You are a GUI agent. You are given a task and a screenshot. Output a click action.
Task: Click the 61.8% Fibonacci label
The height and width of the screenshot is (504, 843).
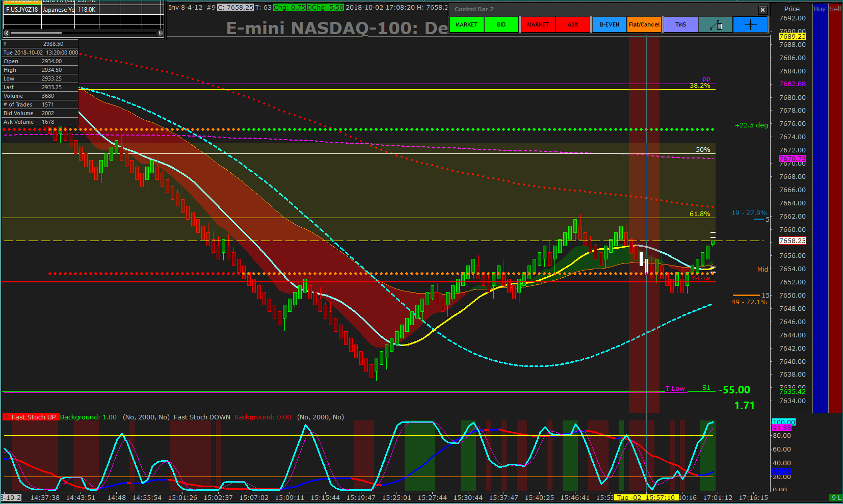point(700,214)
